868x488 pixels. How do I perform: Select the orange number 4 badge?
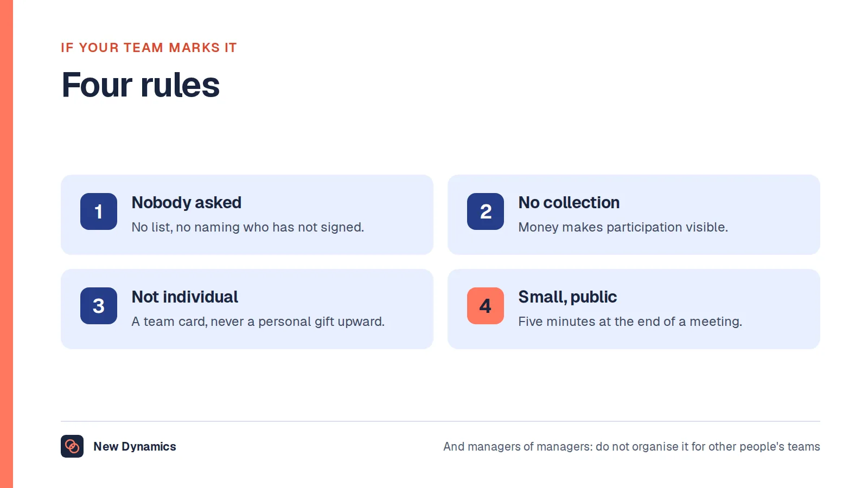[486, 306]
